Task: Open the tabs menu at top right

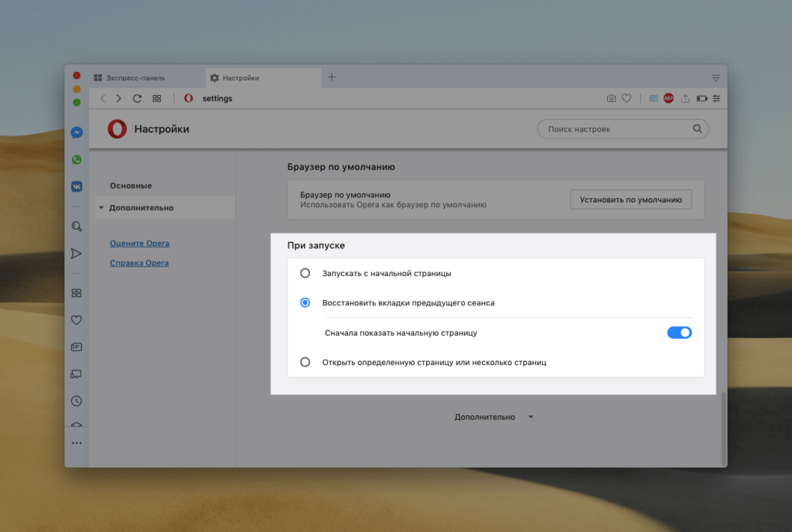Action: (715, 78)
